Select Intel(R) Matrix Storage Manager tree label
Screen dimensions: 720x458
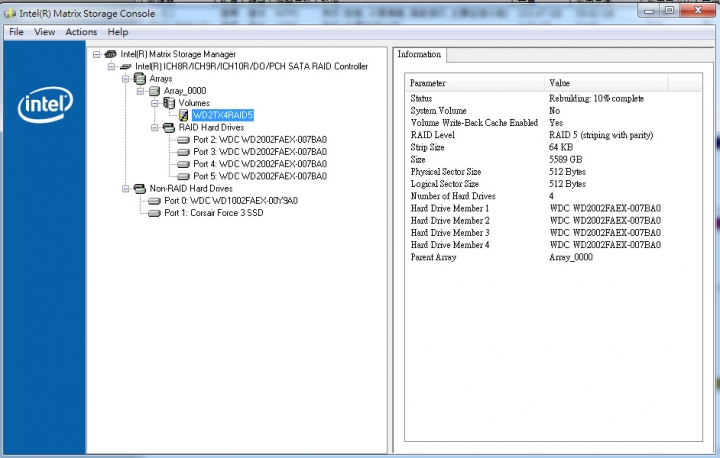(178, 54)
